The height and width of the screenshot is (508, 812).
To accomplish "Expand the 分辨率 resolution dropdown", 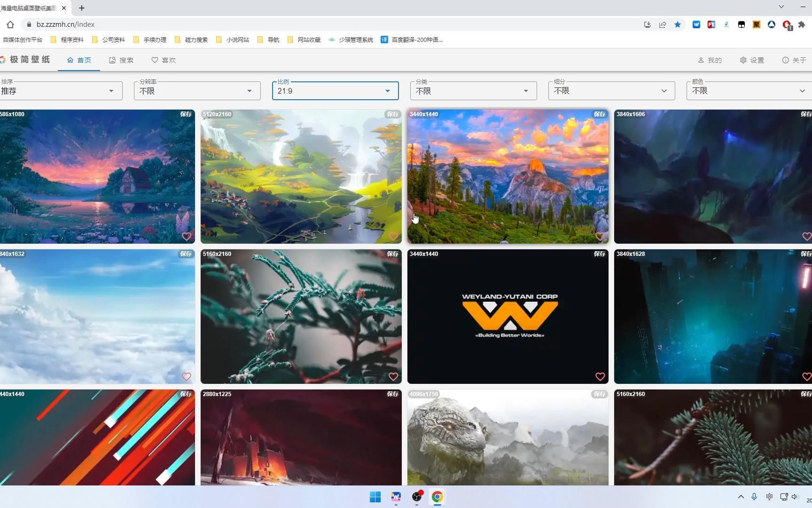I will pyautogui.click(x=197, y=91).
